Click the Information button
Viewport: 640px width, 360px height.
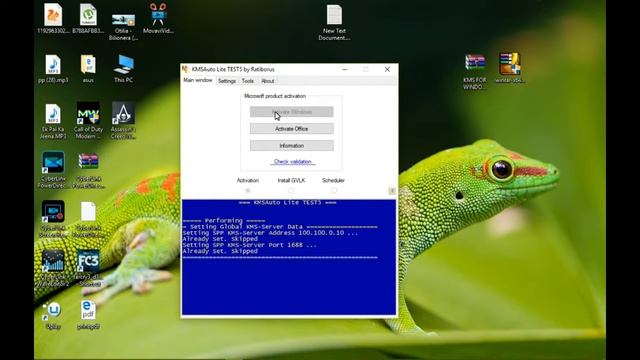(291, 146)
